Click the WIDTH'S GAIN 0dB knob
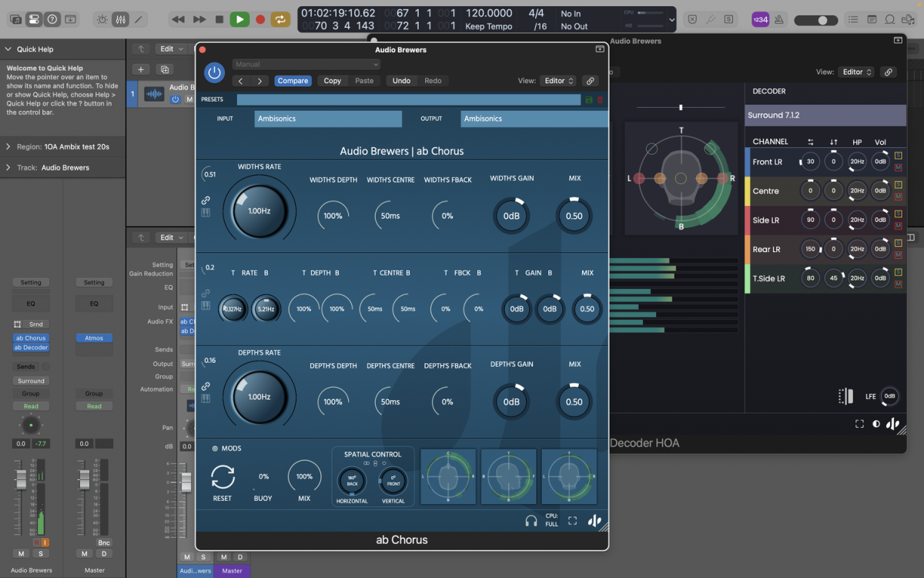 pyautogui.click(x=512, y=216)
